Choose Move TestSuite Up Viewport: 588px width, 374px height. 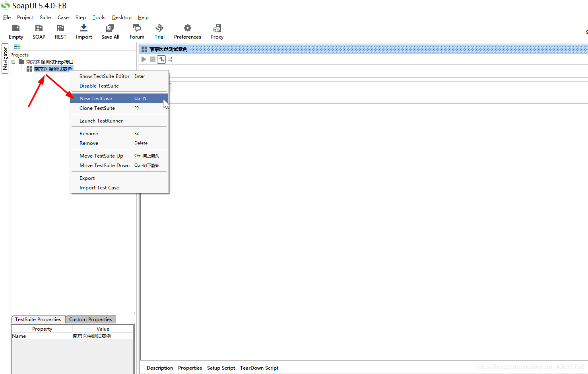119,156
